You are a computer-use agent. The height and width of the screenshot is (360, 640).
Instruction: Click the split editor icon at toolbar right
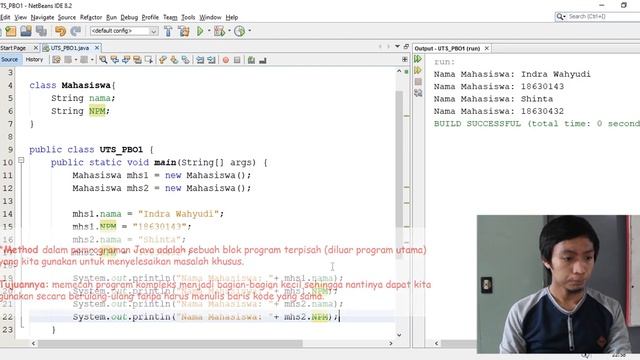coord(404,60)
